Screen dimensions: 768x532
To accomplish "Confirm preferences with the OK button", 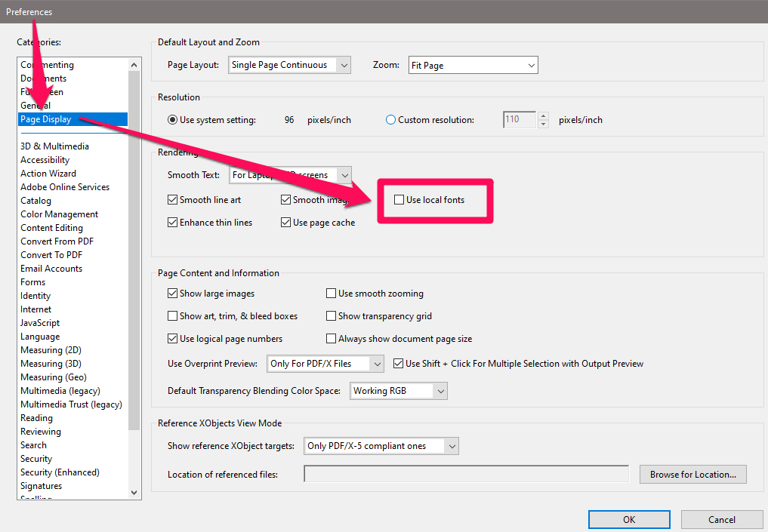I will point(628,519).
